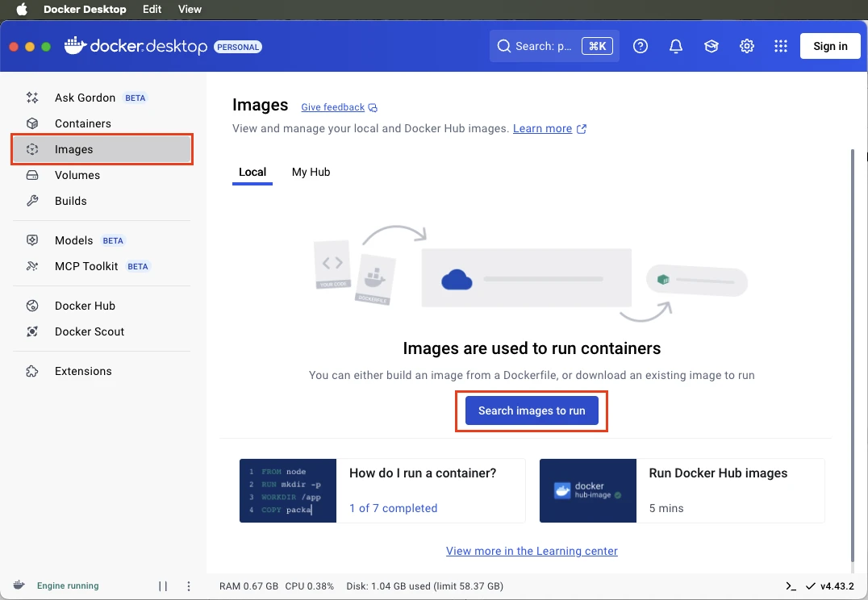
Task: Click the external-link icon beside Learn more
Action: click(x=582, y=129)
